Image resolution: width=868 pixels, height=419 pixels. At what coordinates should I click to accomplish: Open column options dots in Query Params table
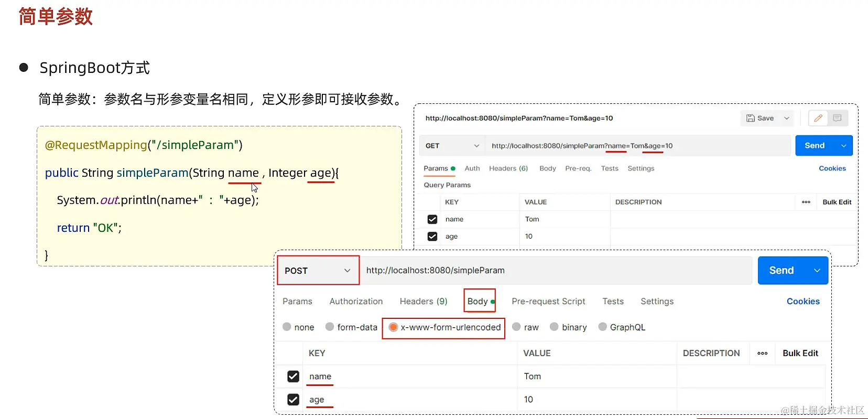[806, 202]
